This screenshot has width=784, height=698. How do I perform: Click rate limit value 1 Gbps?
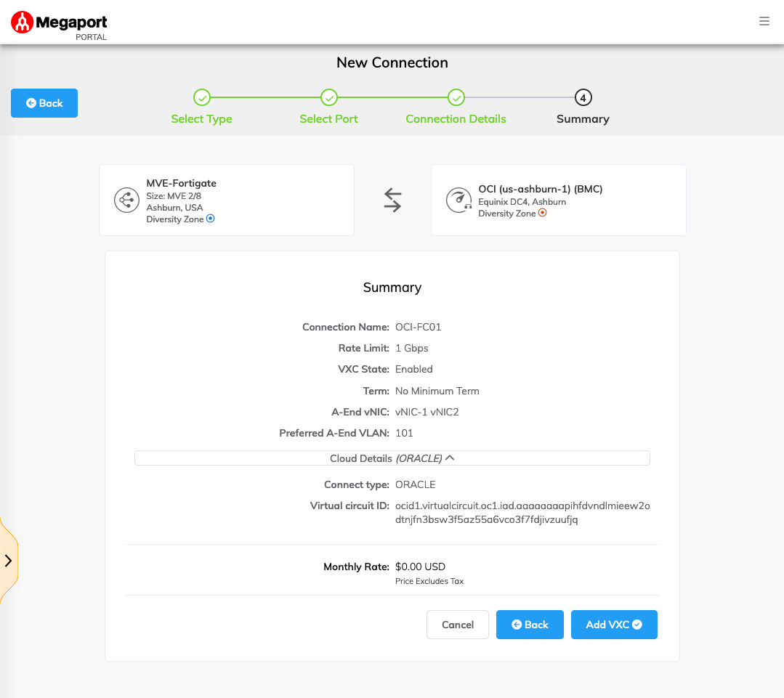pyautogui.click(x=411, y=348)
